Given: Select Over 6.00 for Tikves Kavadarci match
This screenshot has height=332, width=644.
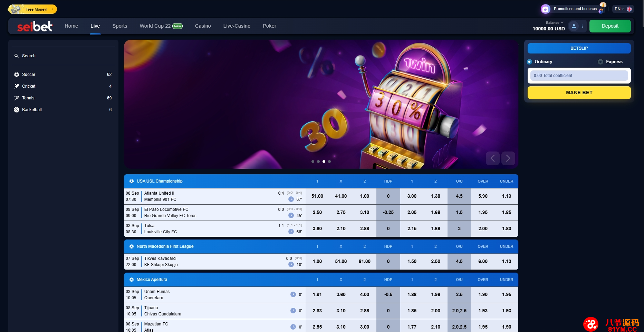Looking at the screenshot, I should [483, 262].
